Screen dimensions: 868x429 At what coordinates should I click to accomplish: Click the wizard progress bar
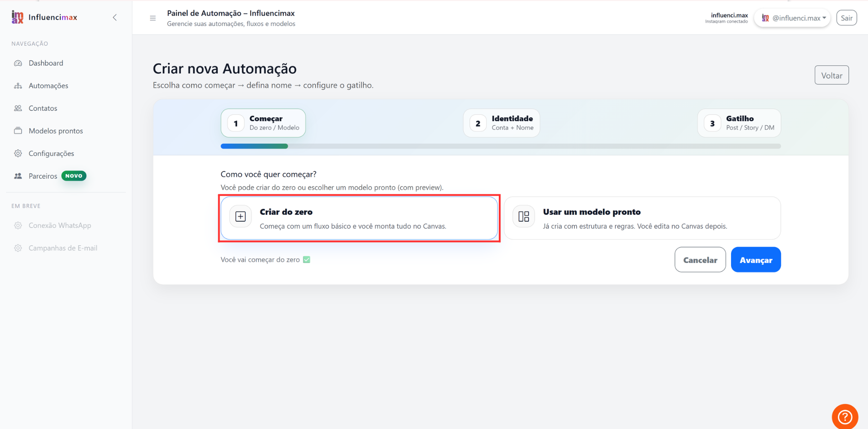point(501,146)
